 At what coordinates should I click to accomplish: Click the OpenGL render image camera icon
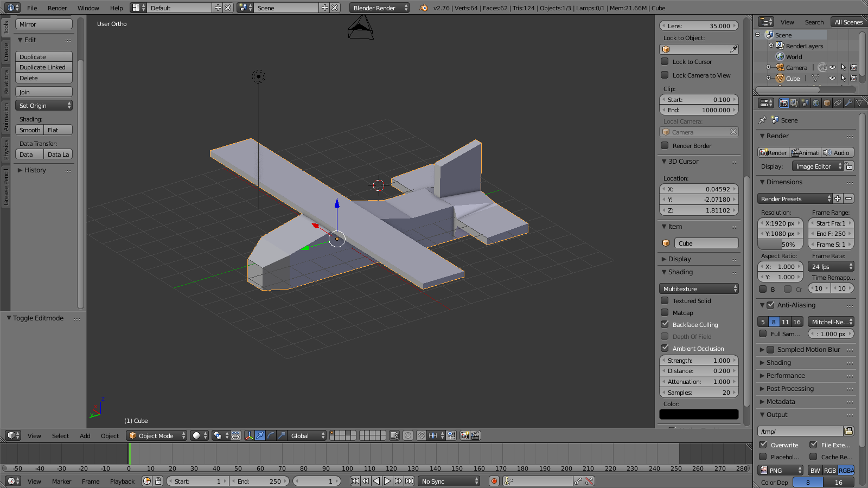464,435
